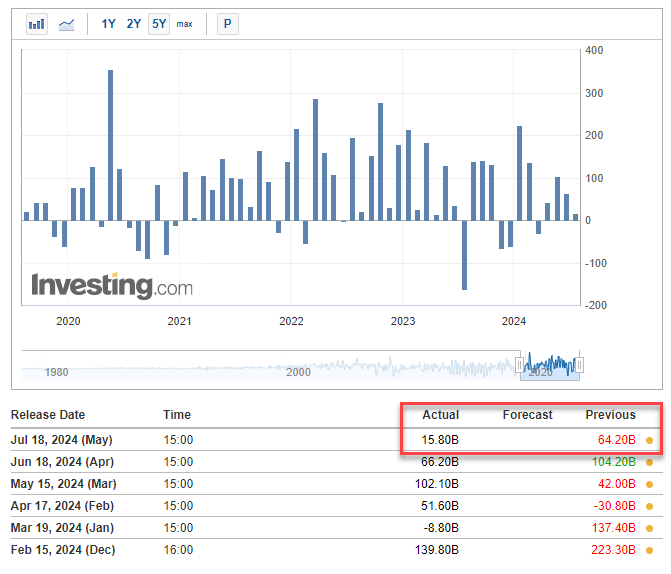
Task: Select the 5Y time range
Action: point(158,23)
